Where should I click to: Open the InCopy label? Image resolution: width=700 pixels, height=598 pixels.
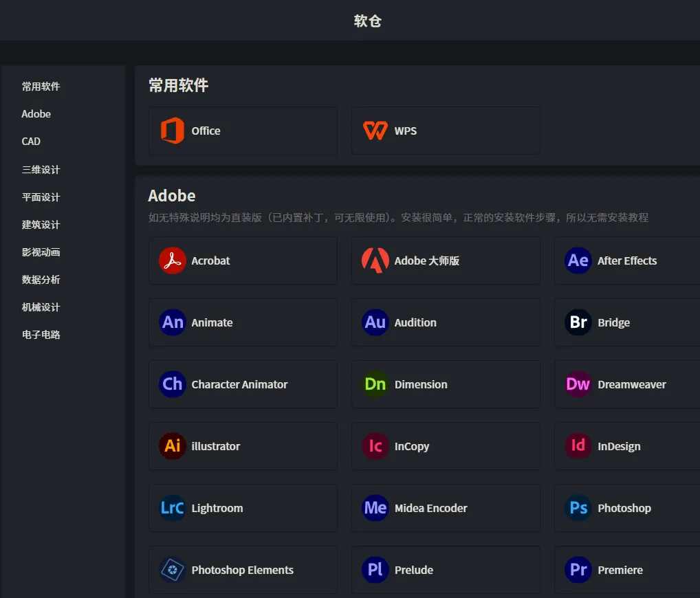click(412, 446)
